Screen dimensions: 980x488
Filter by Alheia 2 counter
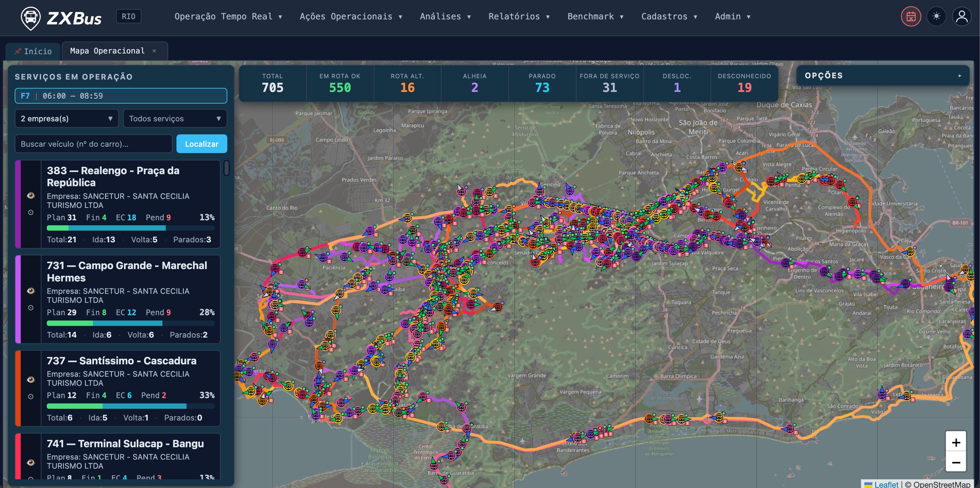474,83
